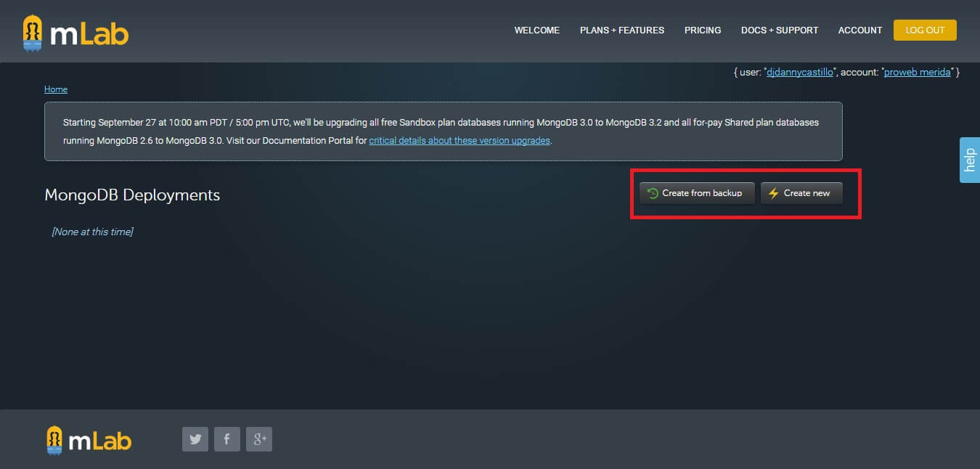This screenshot has height=469, width=980.
Task: Open the Facebook icon in the footer
Action: pyautogui.click(x=227, y=439)
